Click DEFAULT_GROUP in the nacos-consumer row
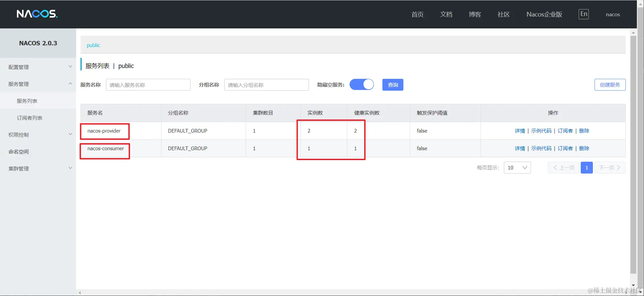 (187, 148)
